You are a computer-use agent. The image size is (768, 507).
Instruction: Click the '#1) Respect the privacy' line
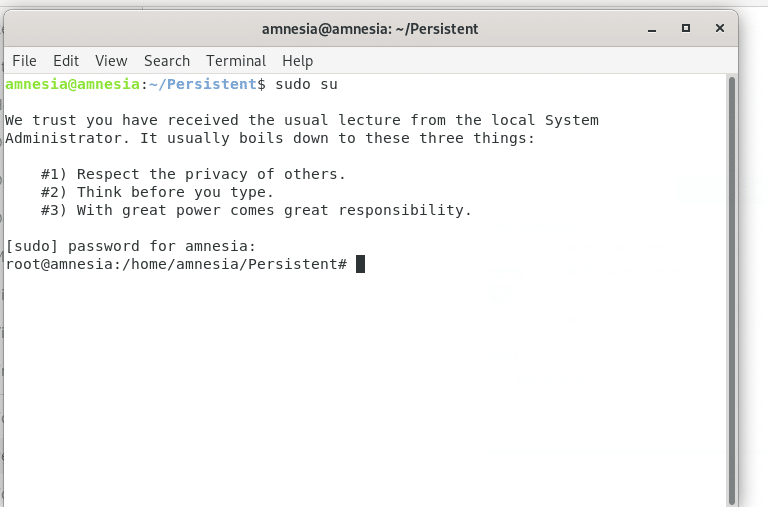pos(193,174)
